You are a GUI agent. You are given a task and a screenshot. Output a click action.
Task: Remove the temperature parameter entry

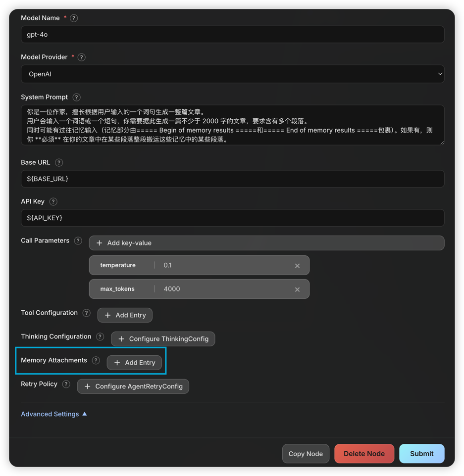point(297,266)
